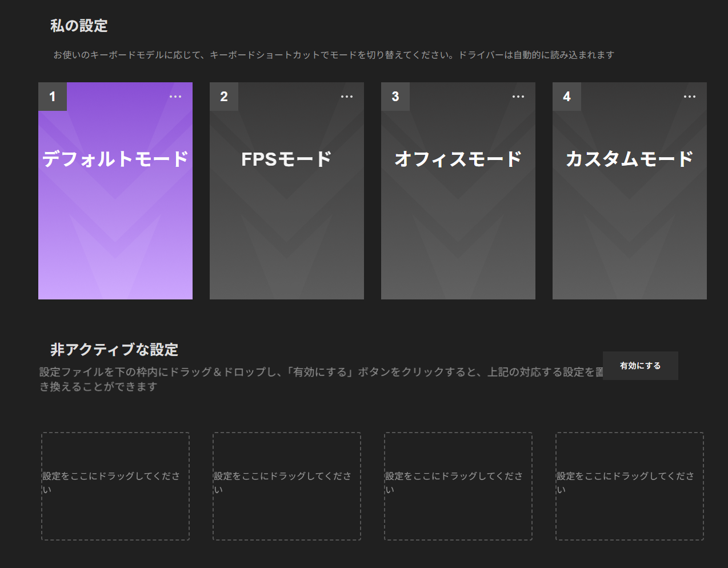The image size is (728, 568).
Task: Click the 私の設定 section heading
Action: click(x=79, y=26)
